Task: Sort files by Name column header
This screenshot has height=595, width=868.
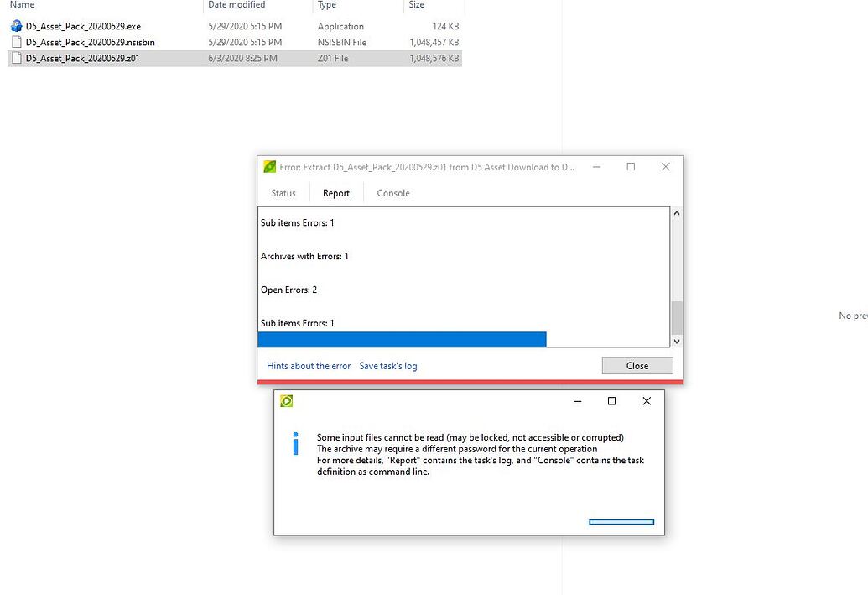Action: (23, 5)
